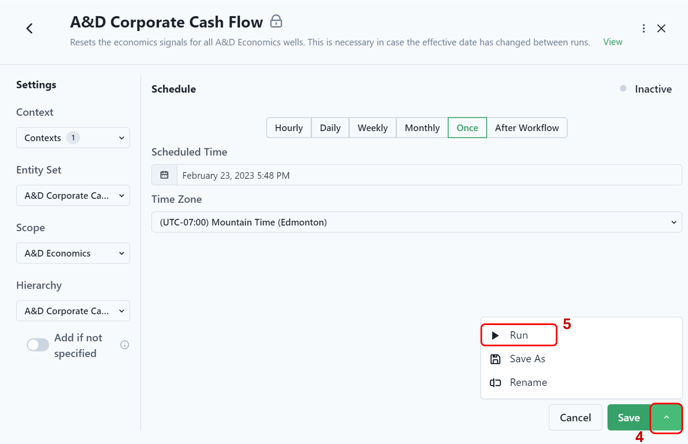Click the info icon beside Add if not specified
This screenshot has width=688, height=444.
tap(125, 345)
